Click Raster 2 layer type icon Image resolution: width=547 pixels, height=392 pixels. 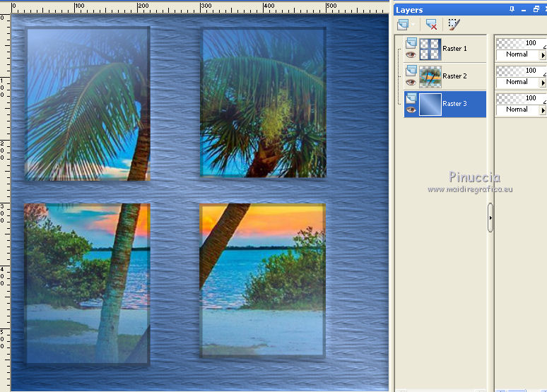coord(411,71)
